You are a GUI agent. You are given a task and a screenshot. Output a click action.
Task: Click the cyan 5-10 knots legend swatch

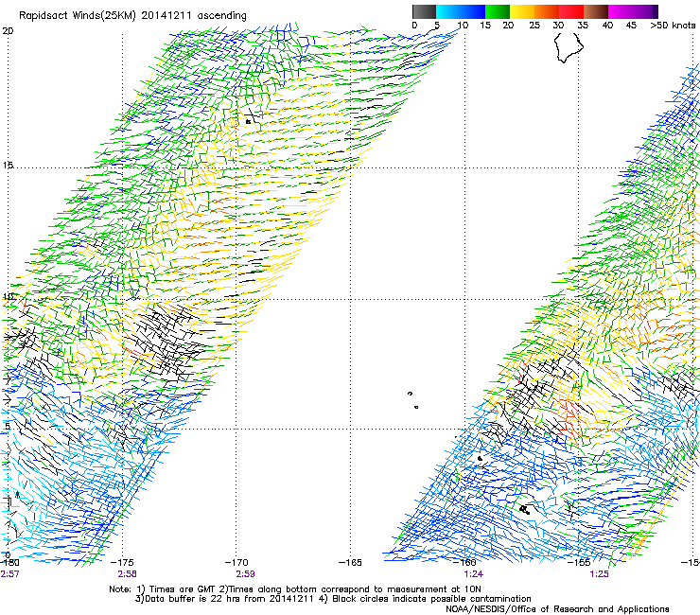448,11
